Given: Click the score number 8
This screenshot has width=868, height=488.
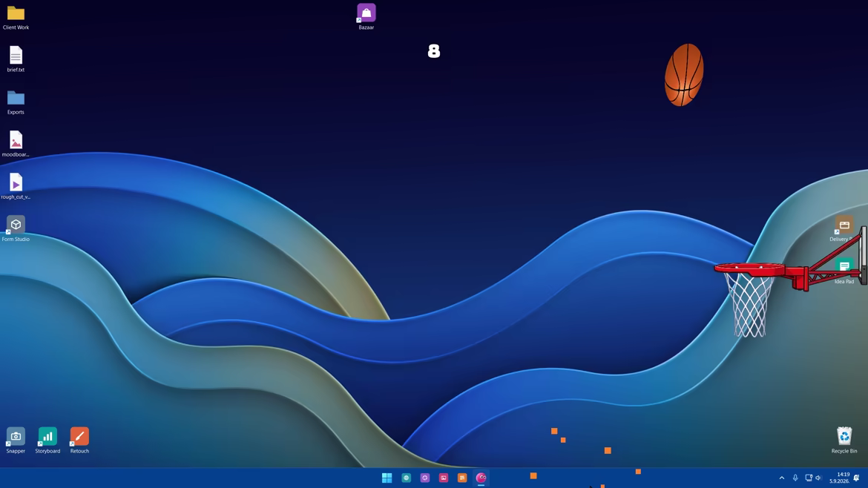Looking at the screenshot, I should [434, 51].
